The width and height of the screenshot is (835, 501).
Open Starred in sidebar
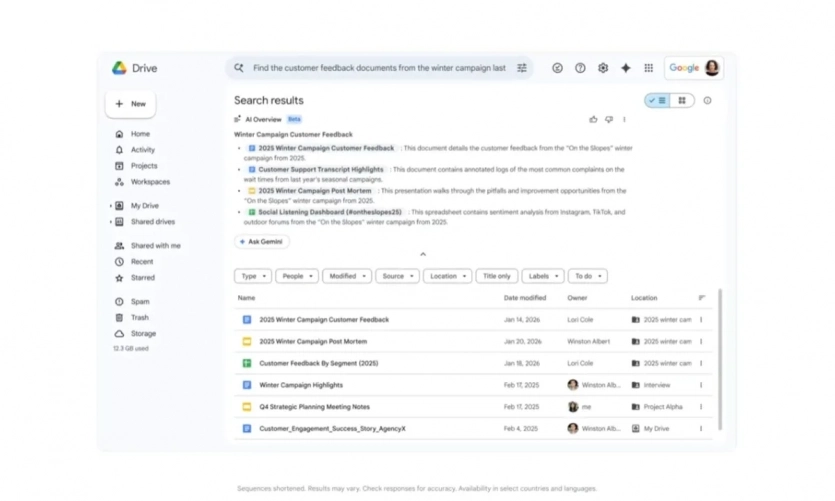(x=142, y=278)
